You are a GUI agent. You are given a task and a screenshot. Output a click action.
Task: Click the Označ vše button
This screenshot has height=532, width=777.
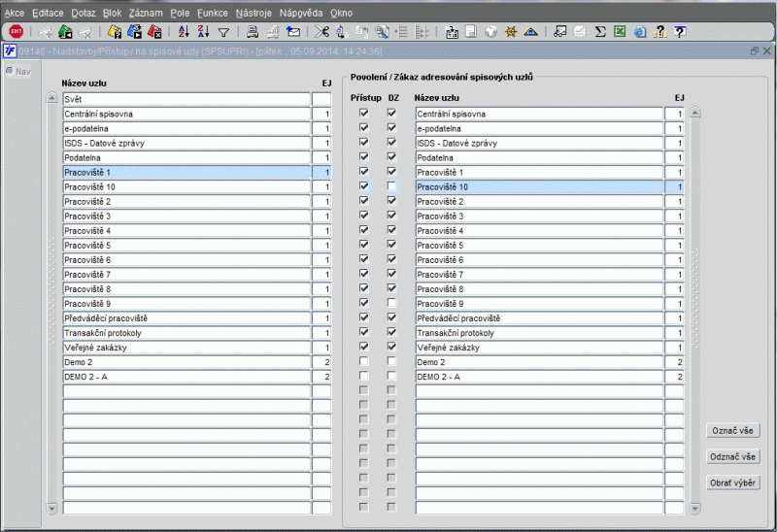732,430
